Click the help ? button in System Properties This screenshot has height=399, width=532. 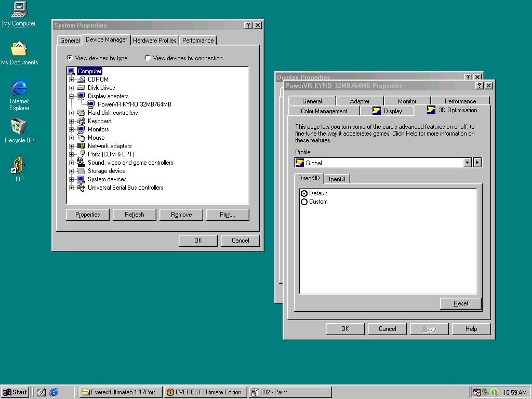pyautogui.click(x=248, y=25)
